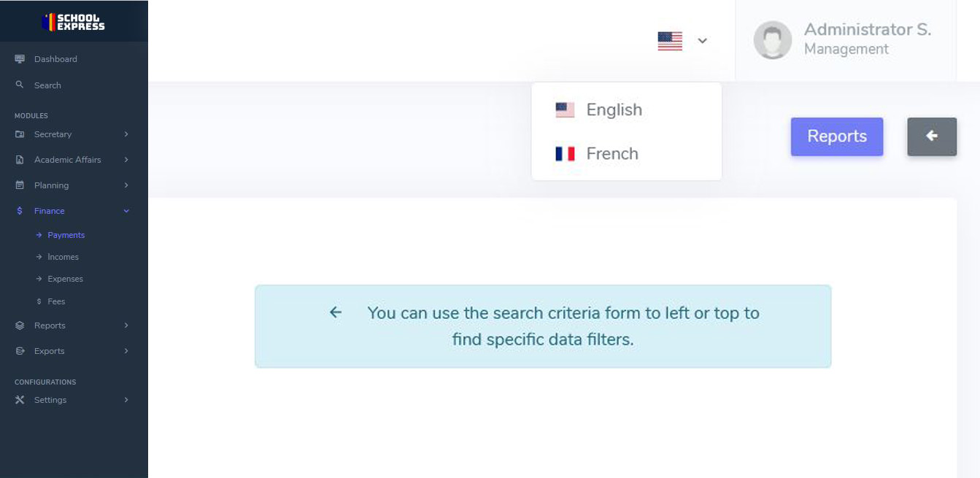The image size is (980, 478).
Task: Click the Secretary folder icon
Action: [x=20, y=134]
